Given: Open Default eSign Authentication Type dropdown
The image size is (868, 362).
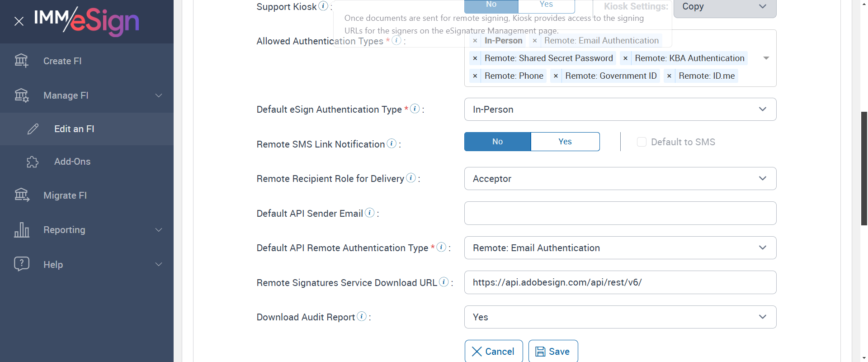Looking at the screenshot, I should [x=620, y=110].
